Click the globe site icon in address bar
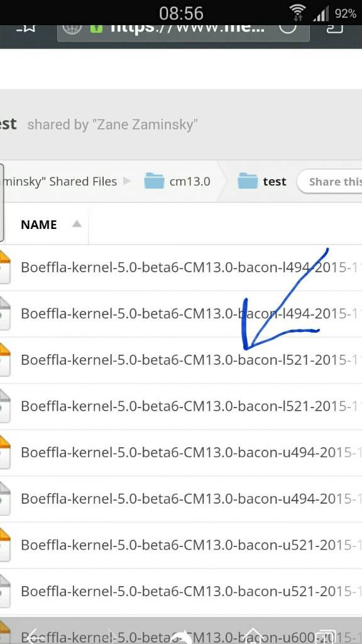 [x=72, y=29]
